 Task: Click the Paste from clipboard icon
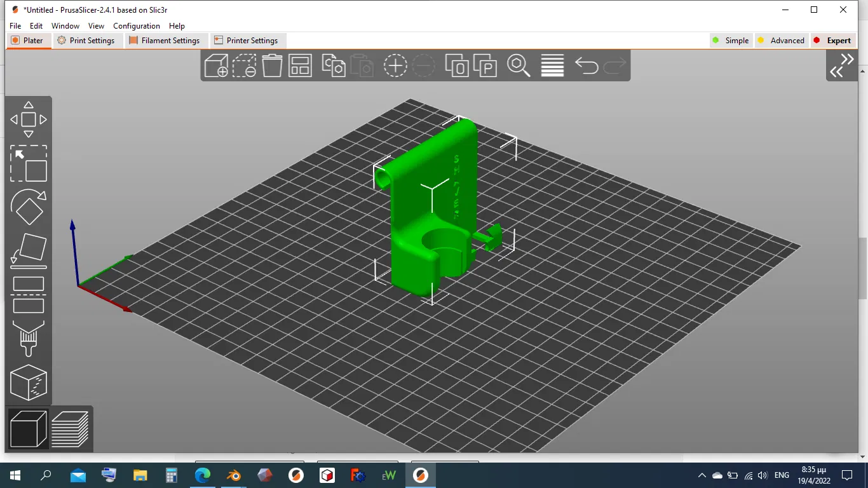point(362,65)
